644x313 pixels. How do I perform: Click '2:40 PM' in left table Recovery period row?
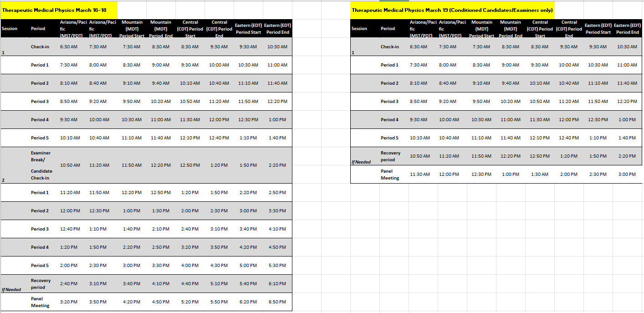click(x=69, y=284)
